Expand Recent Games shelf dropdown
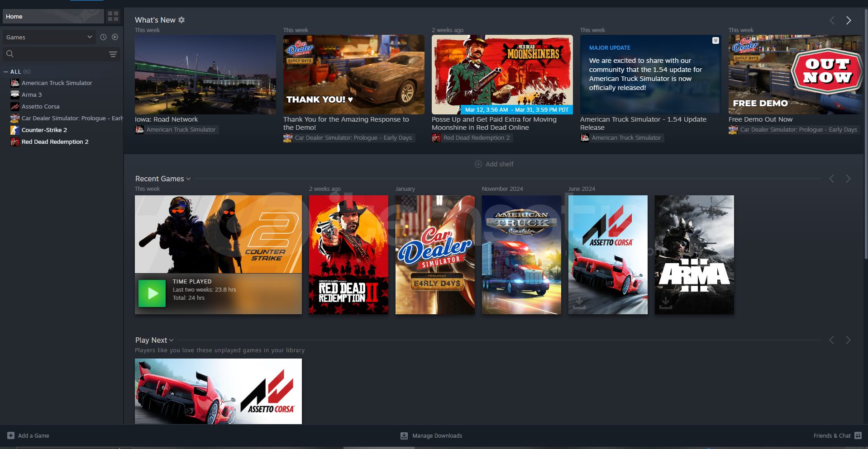This screenshot has height=449, width=868. 188,179
